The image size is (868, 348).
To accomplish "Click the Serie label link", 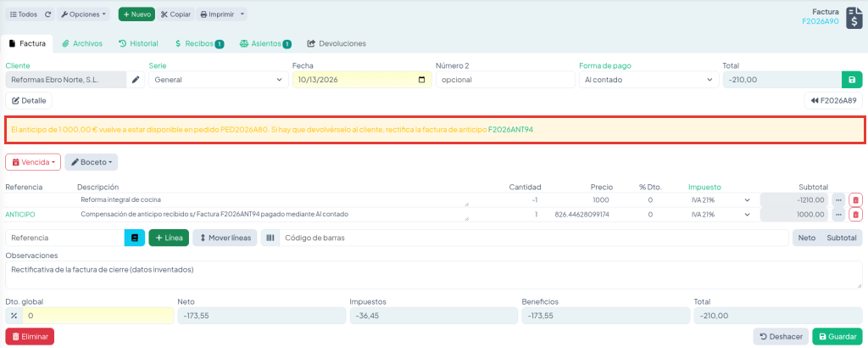I will (x=157, y=65).
